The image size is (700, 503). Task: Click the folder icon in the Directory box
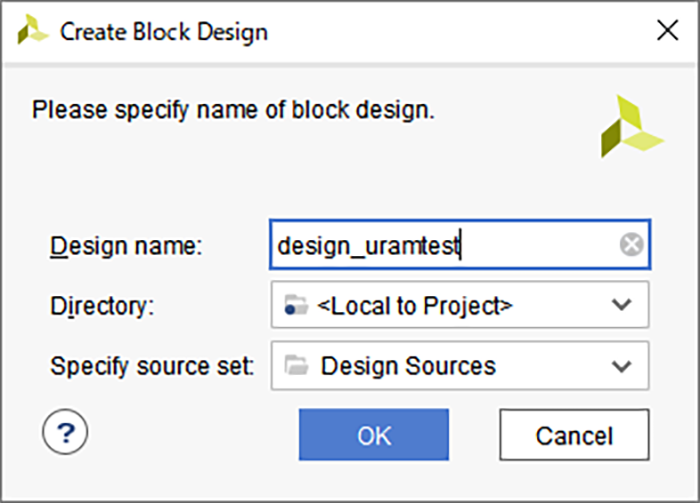tap(296, 305)
